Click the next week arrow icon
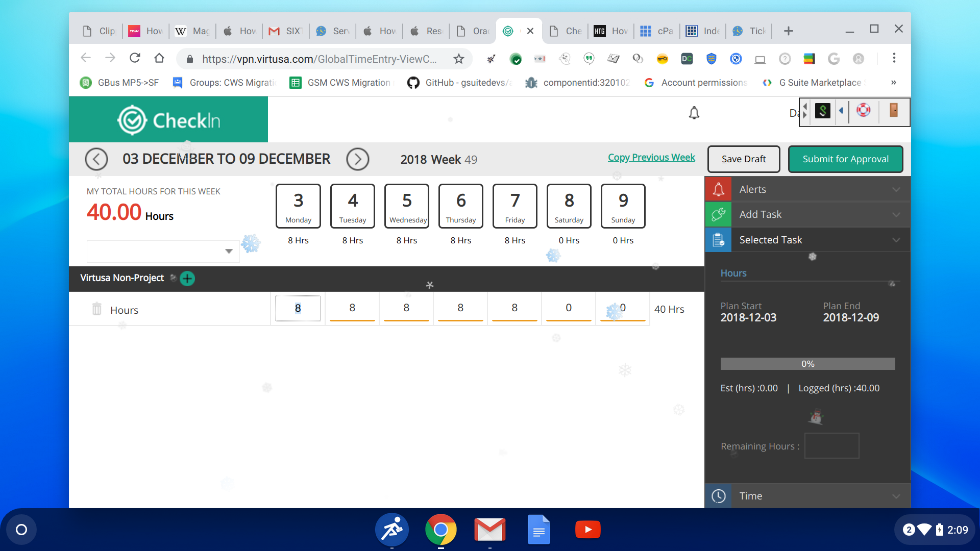Screen dimensions: 980x551 tap(357, 159)
